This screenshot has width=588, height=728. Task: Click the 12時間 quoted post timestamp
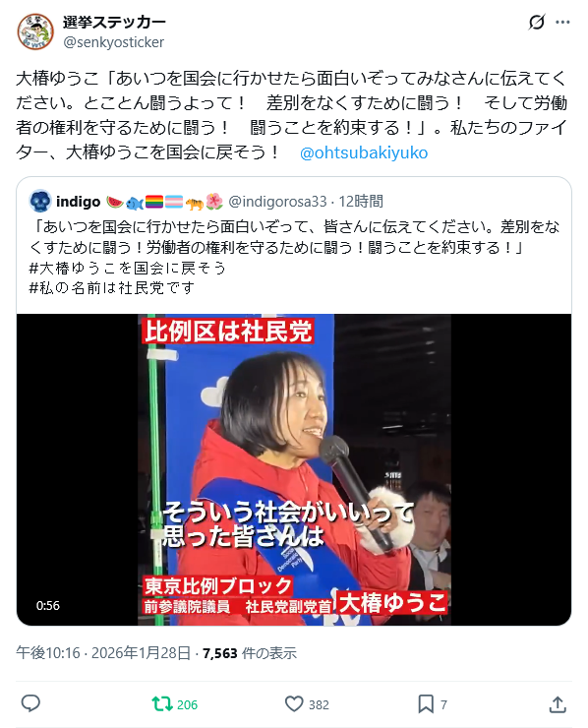pyautogui.click(x=361, y=202)
